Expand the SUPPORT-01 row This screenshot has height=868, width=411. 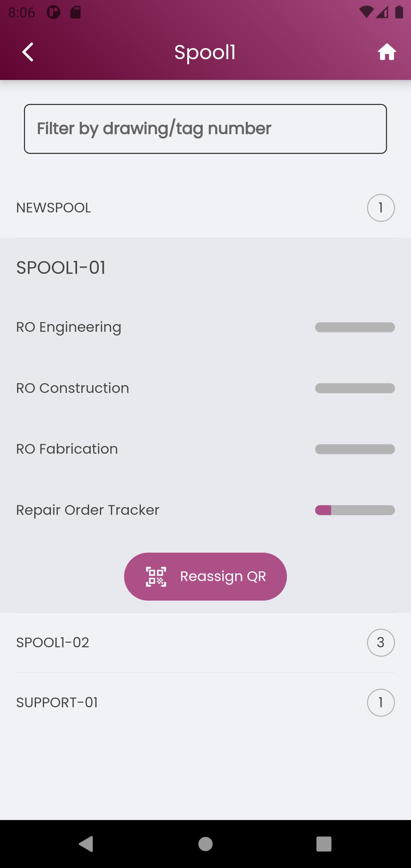pos(205,703)
